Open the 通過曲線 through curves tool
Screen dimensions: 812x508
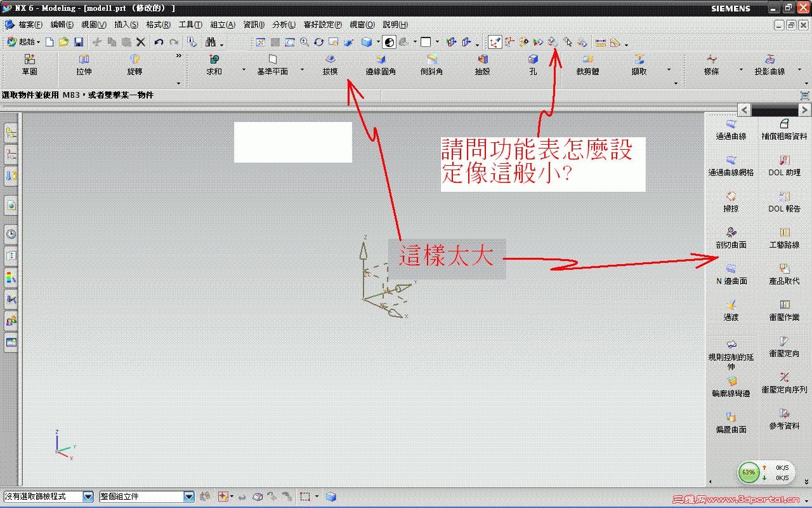point(731,130)
